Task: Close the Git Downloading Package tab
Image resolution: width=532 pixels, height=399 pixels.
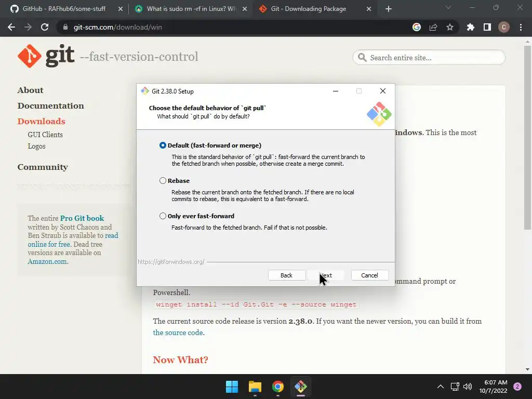Action: coord(369,9)
